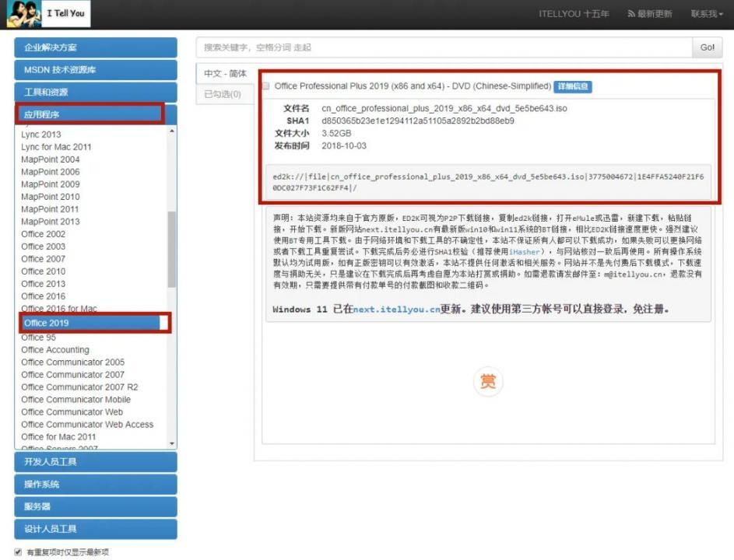Select Lync for Mac 2011
Image resolution: width=734 pixels, height=560 pixels.
pyautogui.click(x=56, y=147)
